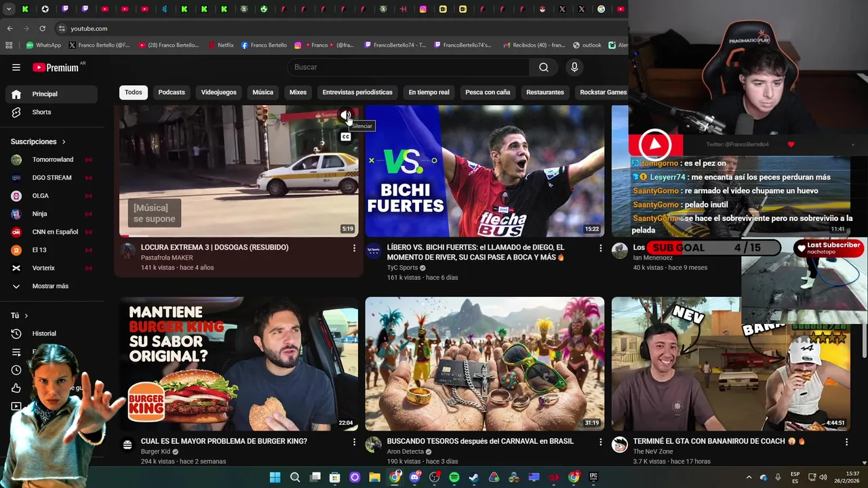
Task: Go to Principal in sidebar
Action: click(52, 94)
